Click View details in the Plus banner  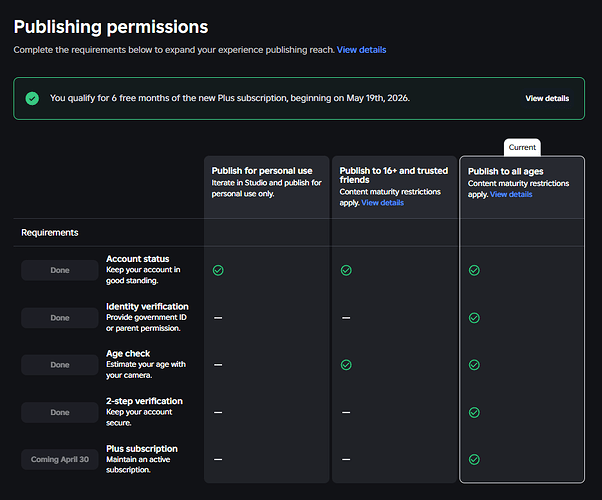click(547, 99)
